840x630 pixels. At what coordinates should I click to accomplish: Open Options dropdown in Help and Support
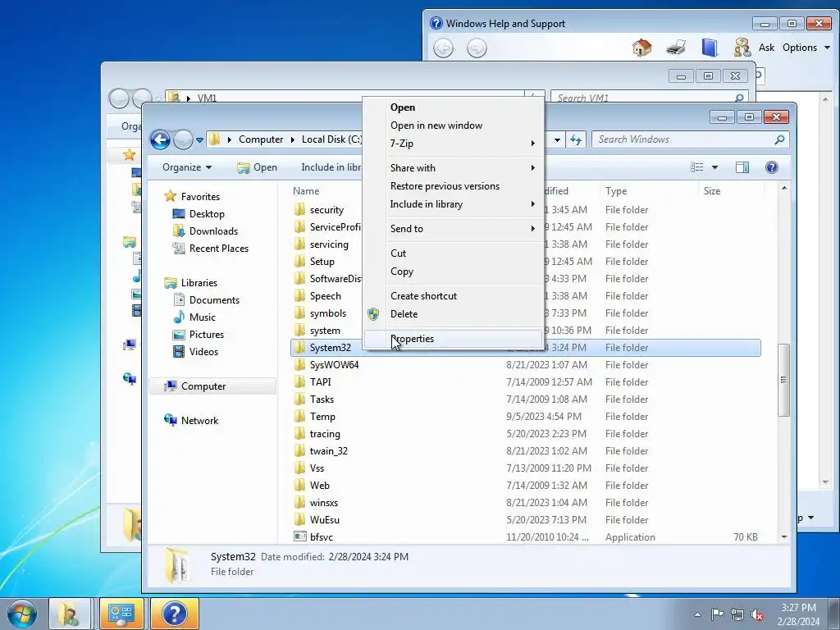click(806, 48)
